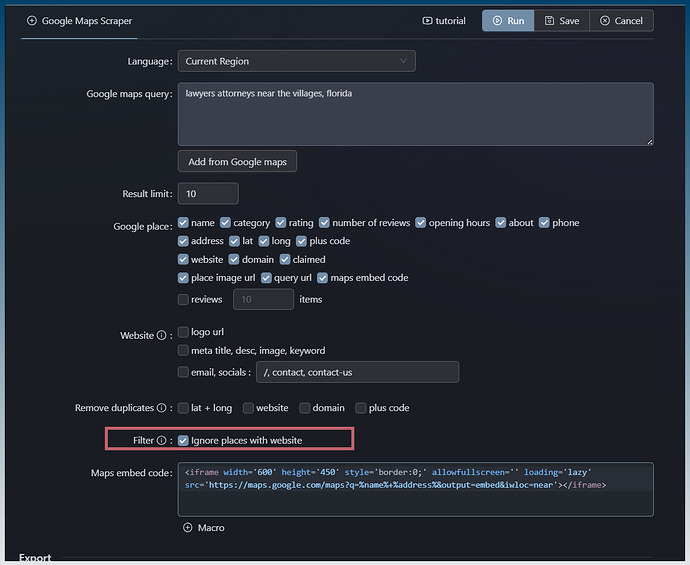Enable email, socials extraction checkbox

coord(183,372)
